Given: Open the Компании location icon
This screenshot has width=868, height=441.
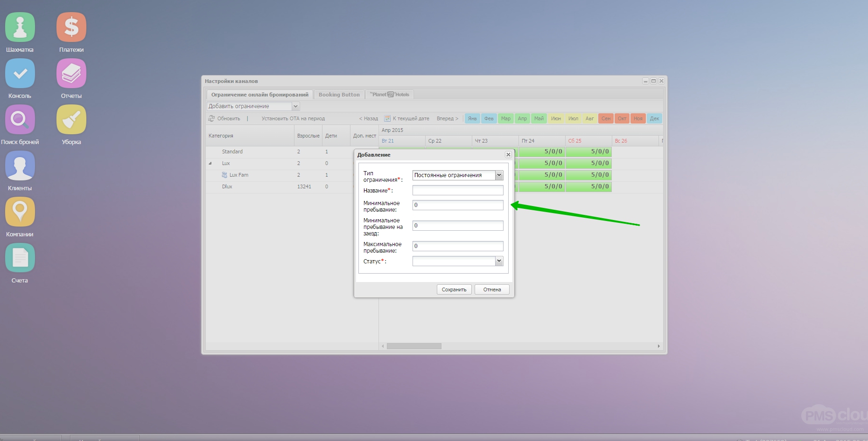Looking at the screenshot, I should pos(20,212).
